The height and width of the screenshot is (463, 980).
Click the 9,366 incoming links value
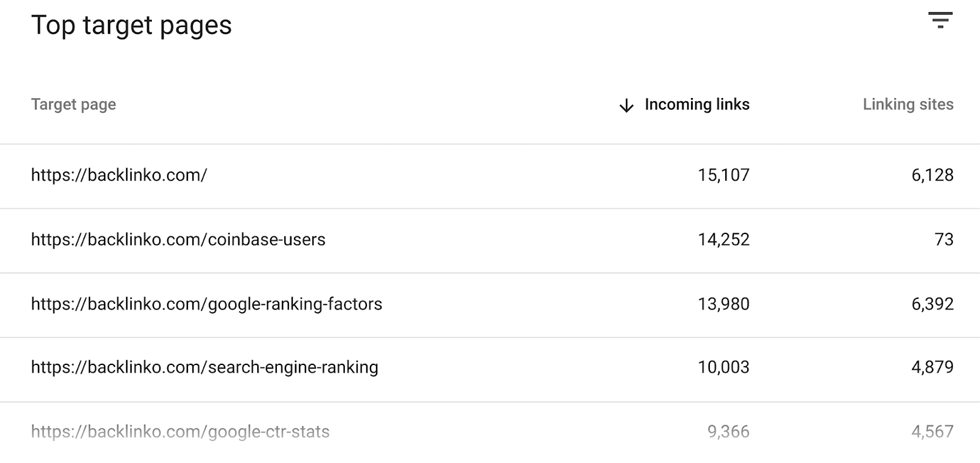728,432
